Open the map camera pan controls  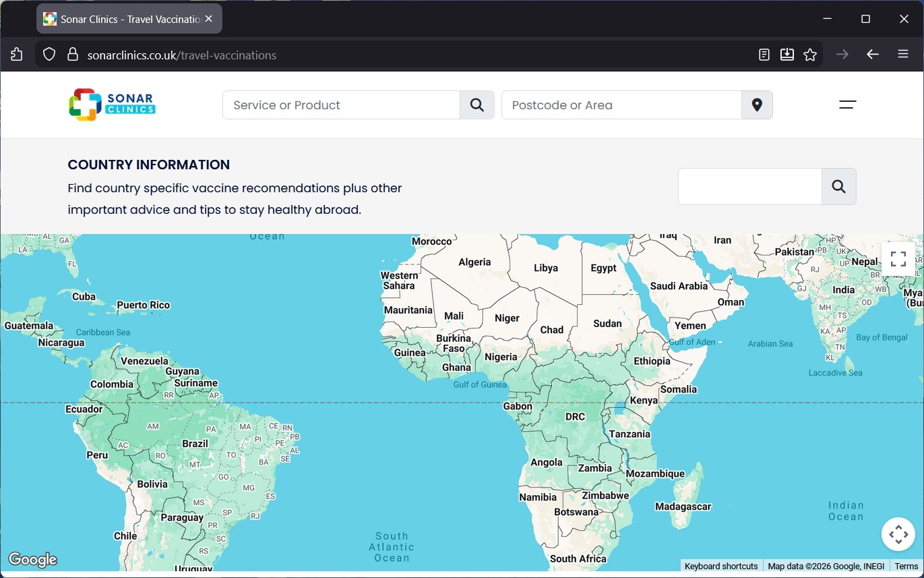tap(898, 534)
